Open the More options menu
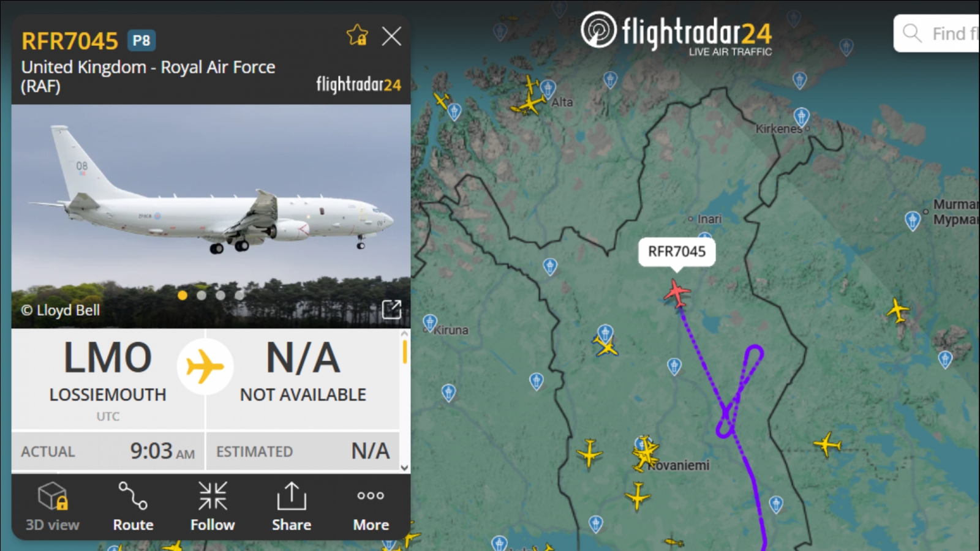The width and height of the screenshot is (980, 551). [x=371, y=506]
